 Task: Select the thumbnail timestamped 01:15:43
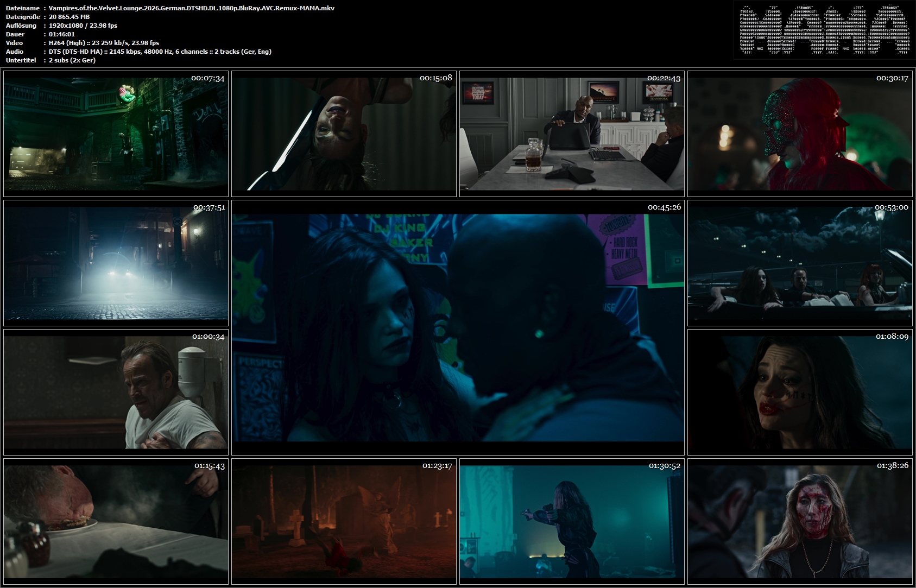[116, 521]
